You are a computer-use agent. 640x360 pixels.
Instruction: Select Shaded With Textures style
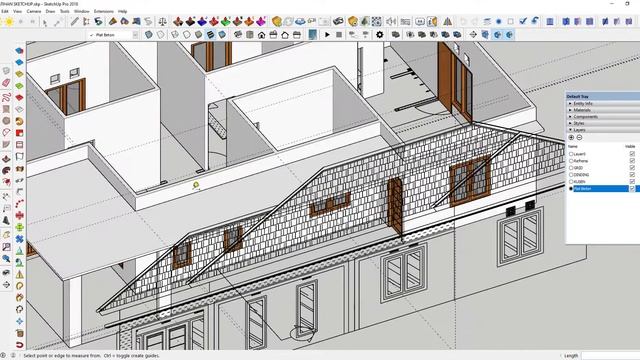tap(210, 35)
